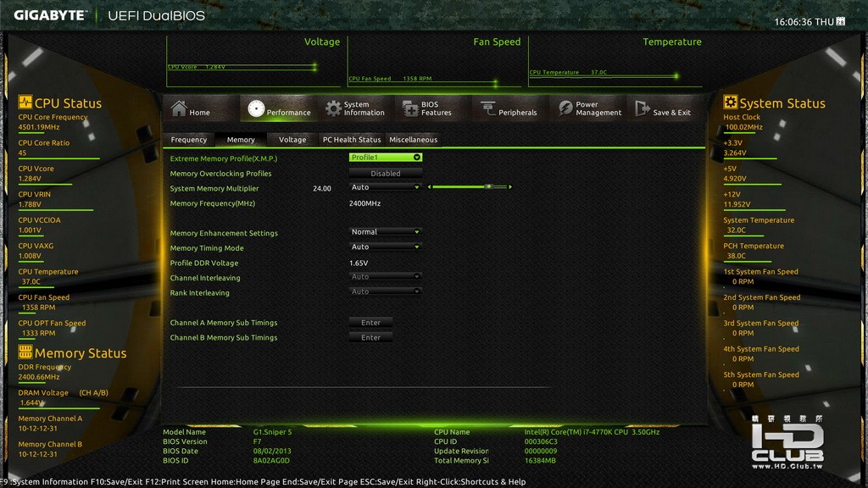
Task: Click the DDR Frequency 2400.66MHz reading
Action: click(39, 377)
